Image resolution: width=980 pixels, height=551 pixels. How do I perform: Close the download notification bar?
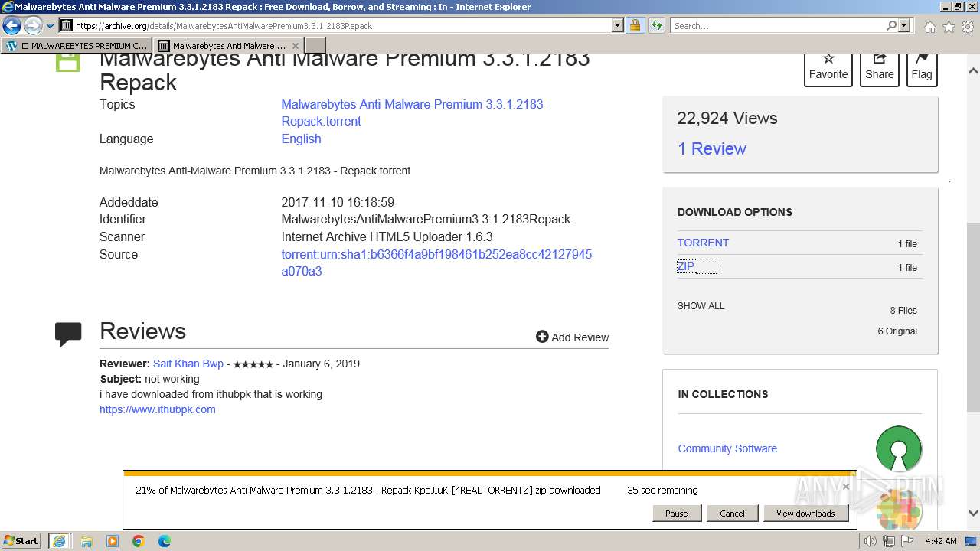(846, 486)
